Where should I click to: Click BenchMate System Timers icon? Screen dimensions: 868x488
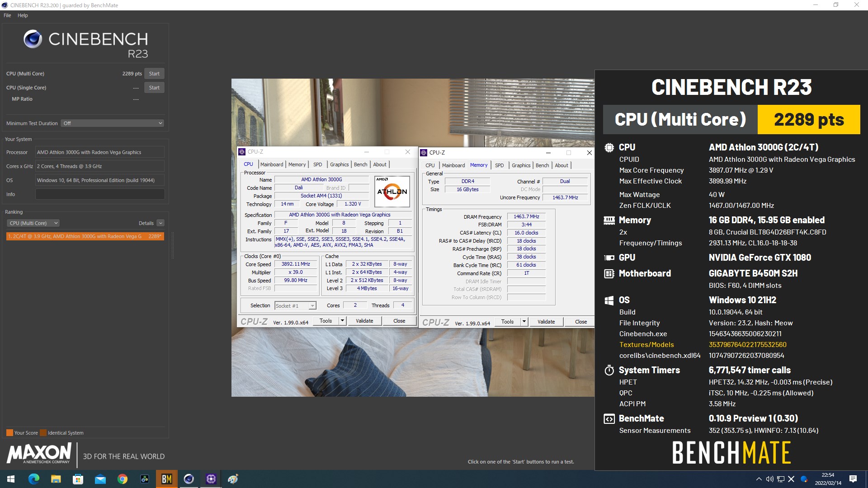pos(609,371)
